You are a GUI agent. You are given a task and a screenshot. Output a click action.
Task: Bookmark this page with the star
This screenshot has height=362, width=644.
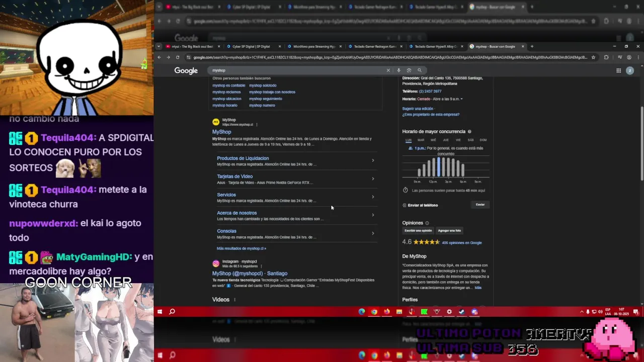click(x=593, y=57)
